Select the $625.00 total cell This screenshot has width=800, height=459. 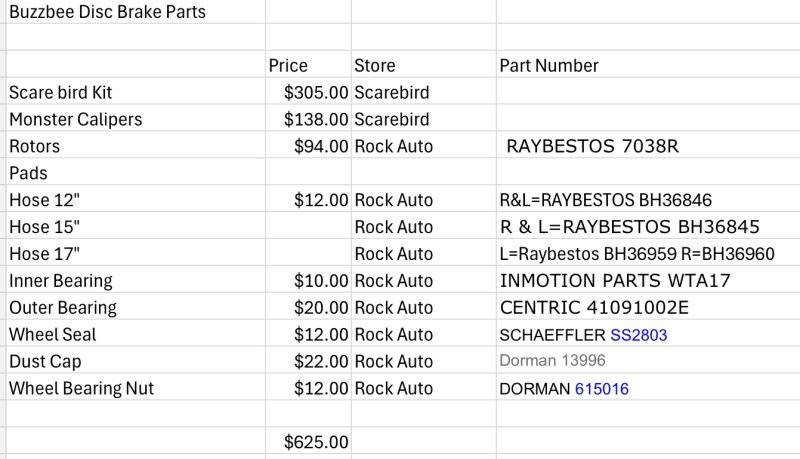coord(308,441)
